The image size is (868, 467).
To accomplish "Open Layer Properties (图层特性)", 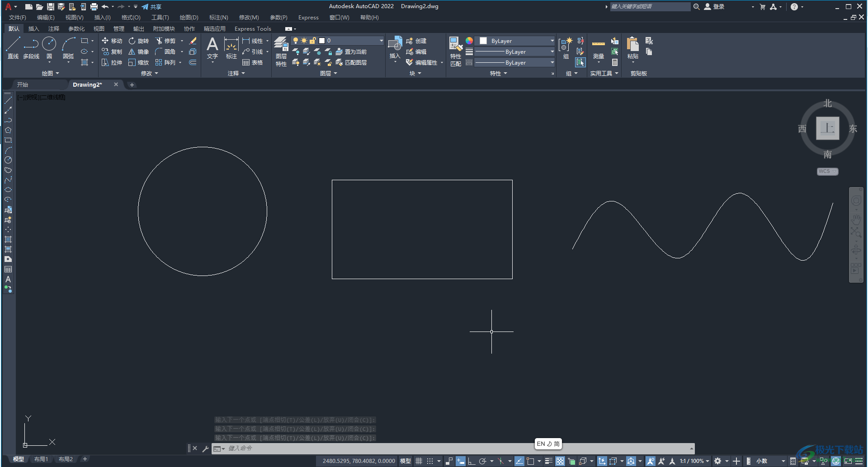I will coord(281,51).
